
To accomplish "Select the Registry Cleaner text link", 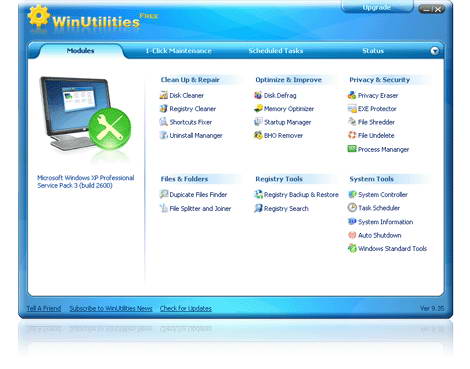I will click(193, 109).
